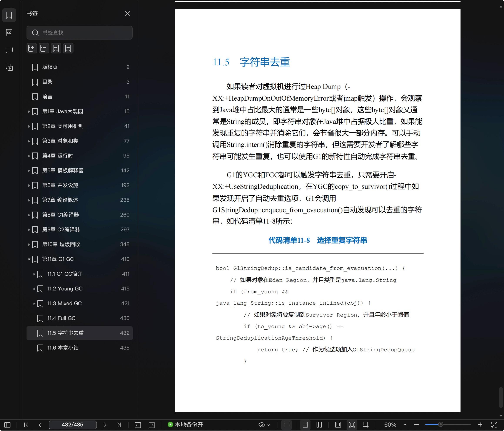This screenshot has width=504, height=431.
Task: Click the add bookmark icon
Action: click(x=56, y=48)
